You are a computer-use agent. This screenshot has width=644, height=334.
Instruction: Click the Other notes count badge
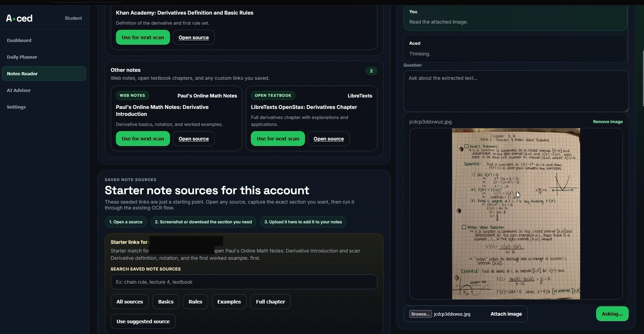[371, 71]
